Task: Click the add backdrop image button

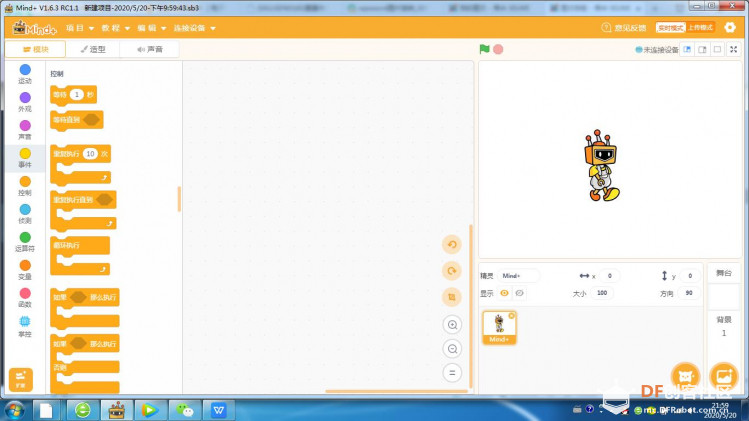Action: coord(724,377)
